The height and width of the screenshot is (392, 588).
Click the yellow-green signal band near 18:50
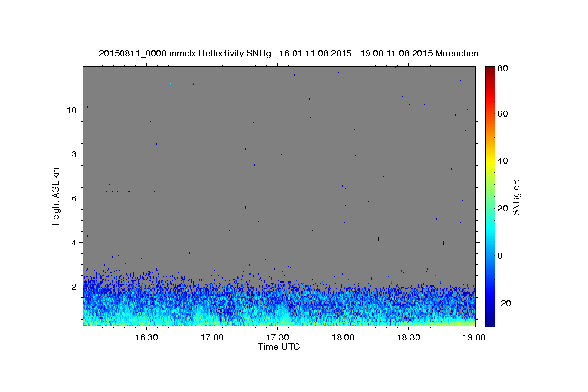point(453,323)
